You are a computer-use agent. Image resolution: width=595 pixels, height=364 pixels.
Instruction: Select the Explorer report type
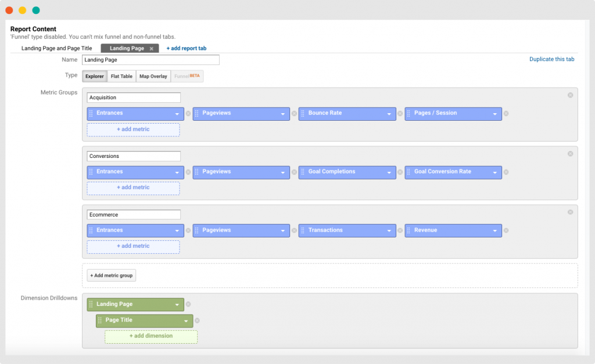tap(94, 76)
